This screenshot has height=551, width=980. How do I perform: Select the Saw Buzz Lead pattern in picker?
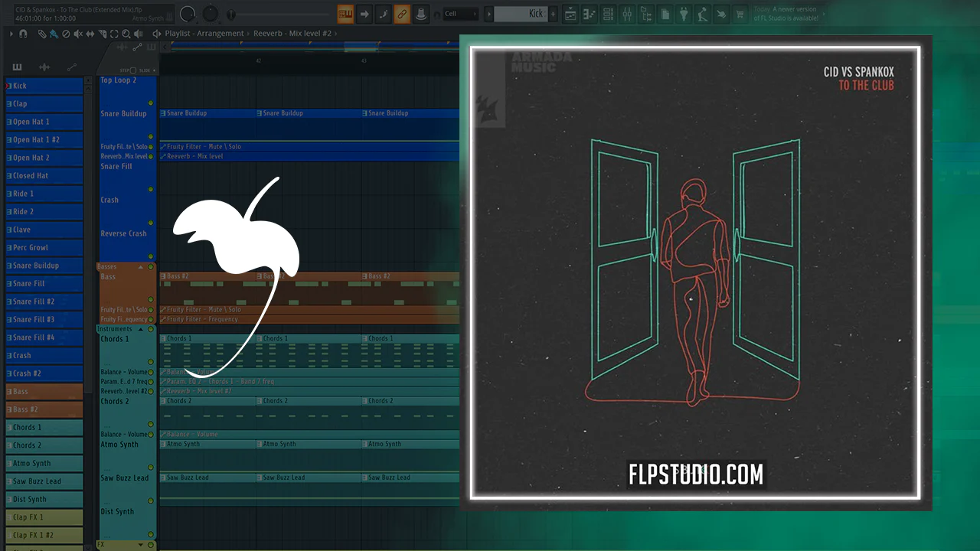click(x=44, y=481)
